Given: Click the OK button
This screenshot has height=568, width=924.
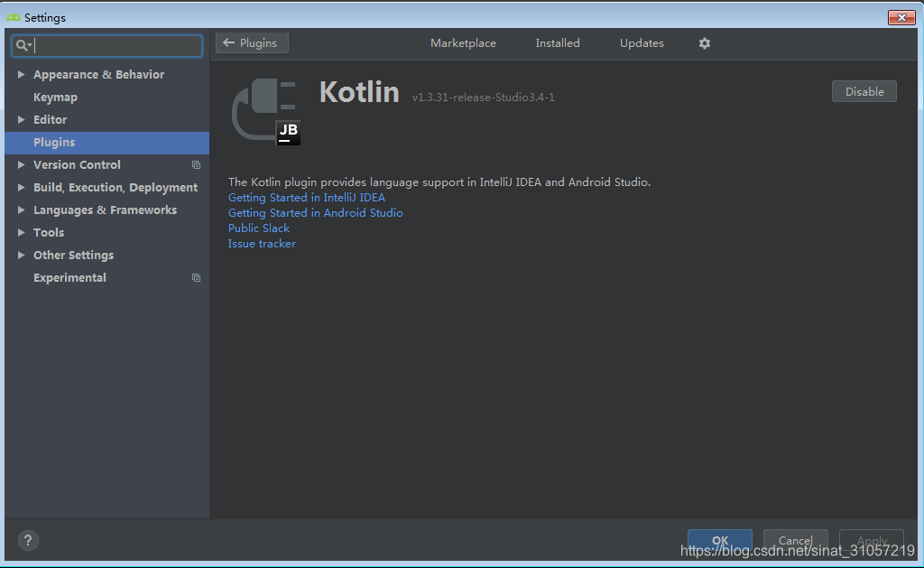Looking at the screenshot, I should [719, 540].
